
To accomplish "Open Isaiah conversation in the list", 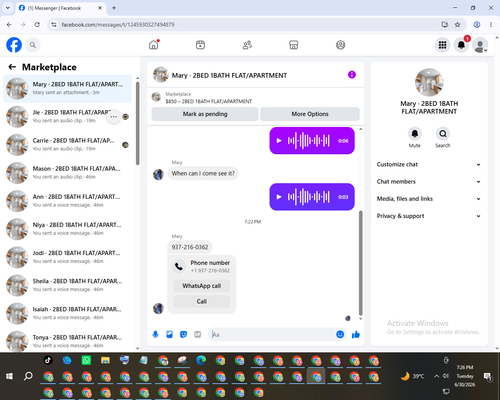I will click(x=68, y=313).
